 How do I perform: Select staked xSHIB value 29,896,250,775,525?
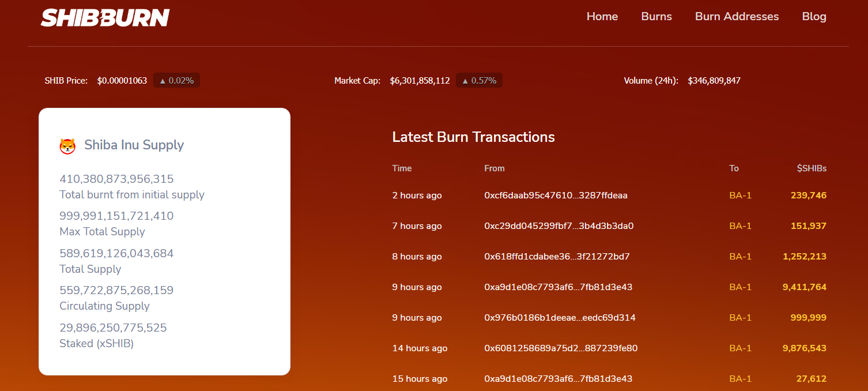point(113,328)
